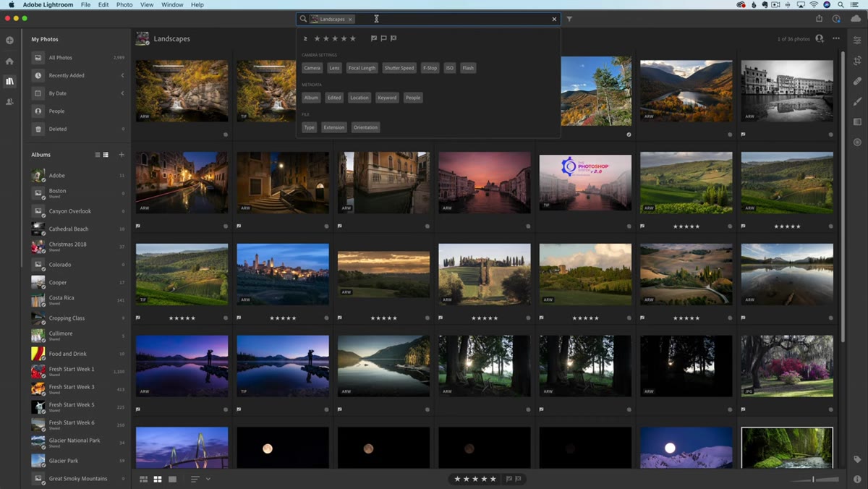Select the Radial Gradient tool
This screenshot has height=489, width=868.
tap(857, 143)
